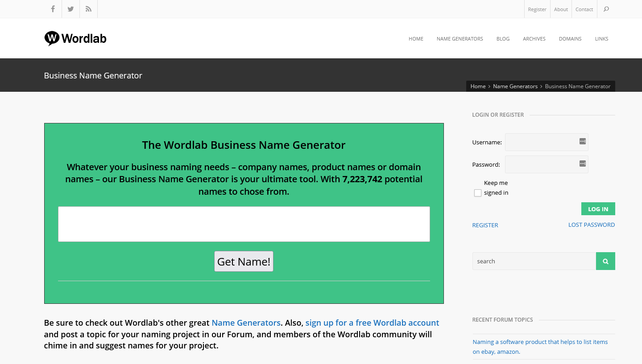
Task: Select Domains in navigation menu
Action: (x=570, y=39)
